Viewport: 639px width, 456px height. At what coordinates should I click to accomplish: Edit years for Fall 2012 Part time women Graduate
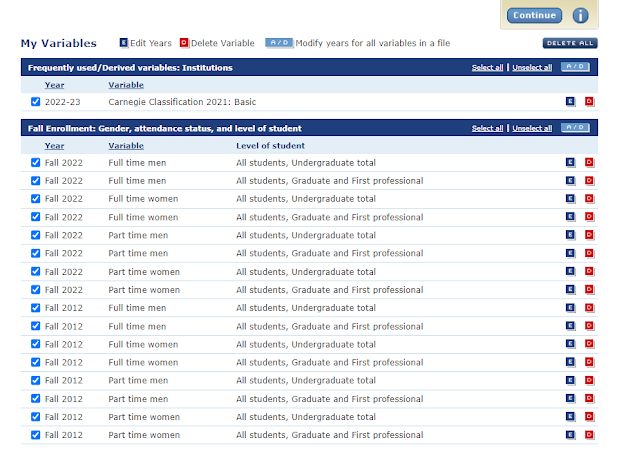(x=570, y=435)
